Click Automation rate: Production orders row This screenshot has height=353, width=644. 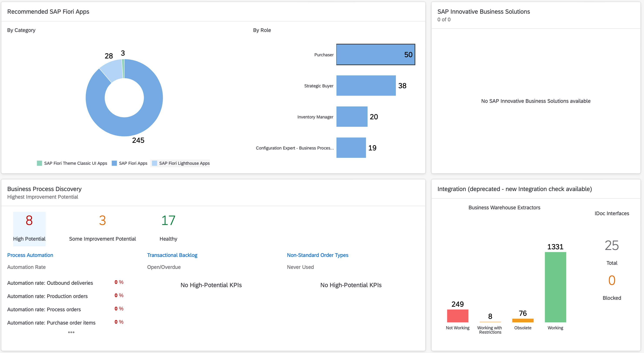click(65, 296)
